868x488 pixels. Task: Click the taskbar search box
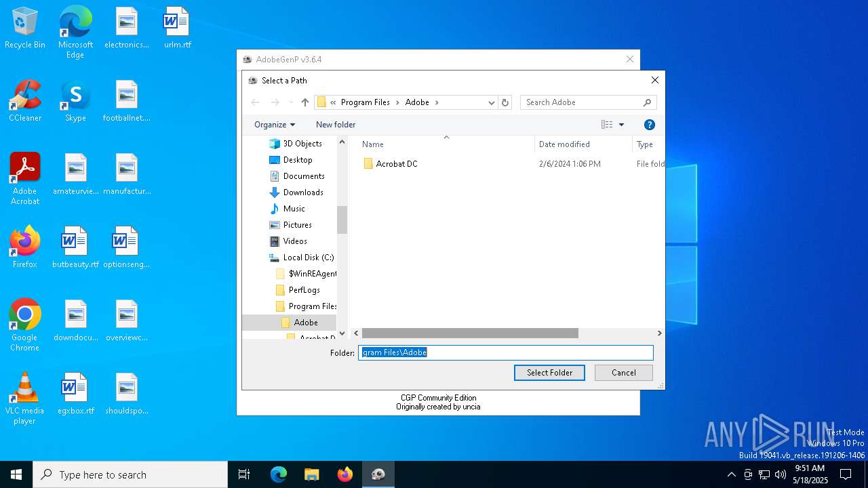pyautogui.click(x=130, y=474)
